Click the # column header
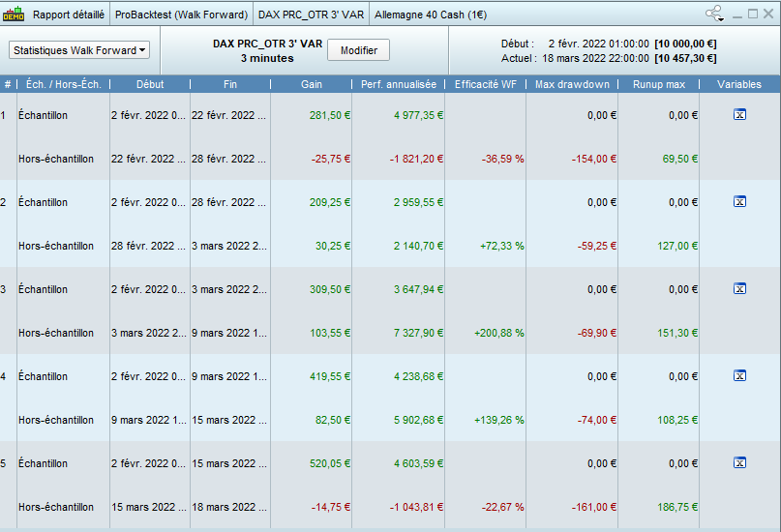Viewport: 781px width, 532px height. 8,84
